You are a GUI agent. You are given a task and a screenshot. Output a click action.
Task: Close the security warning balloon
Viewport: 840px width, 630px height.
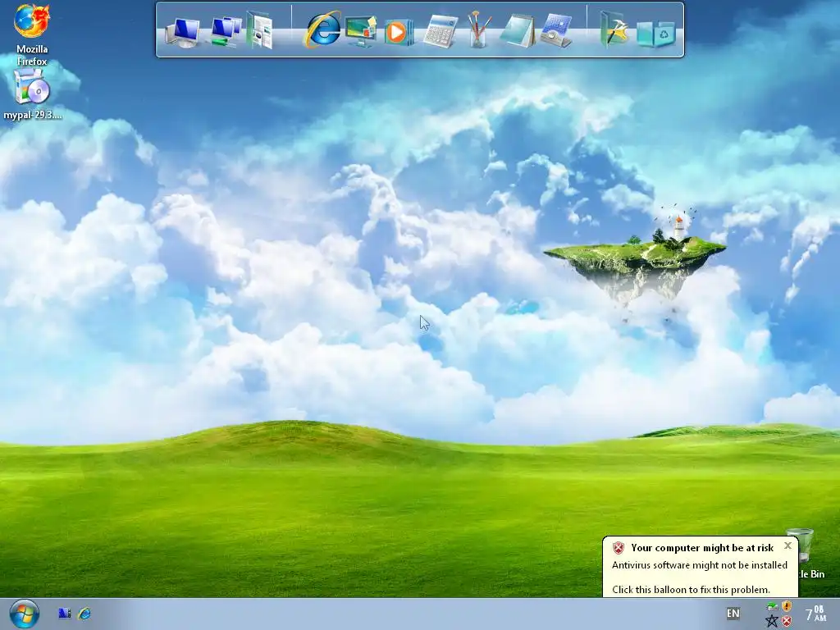point(787,546)
